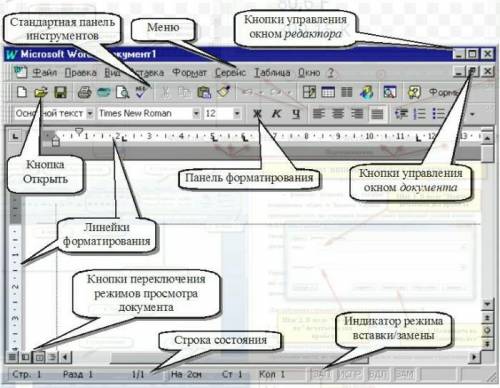The height and width of the screenshot is (388, 500).
Task: Open the style dropdown Основной текст
Action: click(90, 113)
